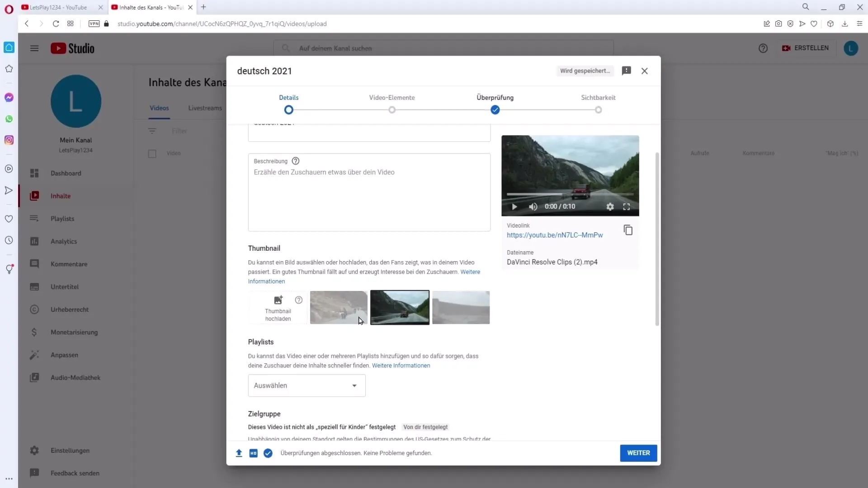Open account avatar menu in header

click(851, 48)
